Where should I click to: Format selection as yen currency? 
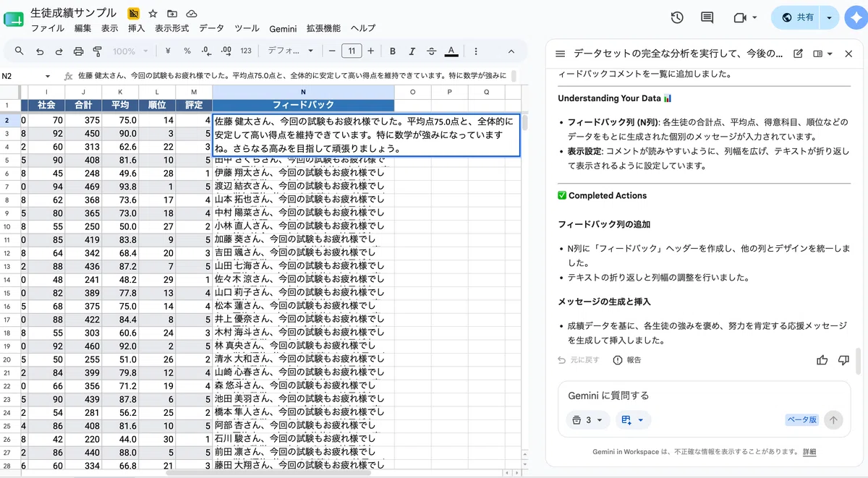point(168,51)
